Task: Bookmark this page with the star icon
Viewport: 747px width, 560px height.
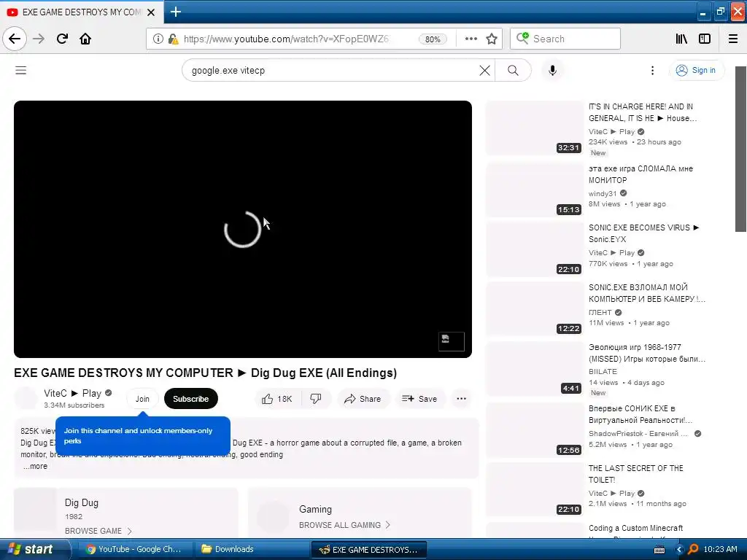Action: pyautogui.click(x=492, y=39)
